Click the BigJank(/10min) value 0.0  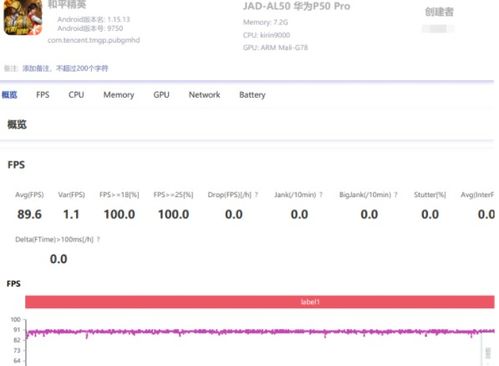pyautogui.click(x=369, y=214)
